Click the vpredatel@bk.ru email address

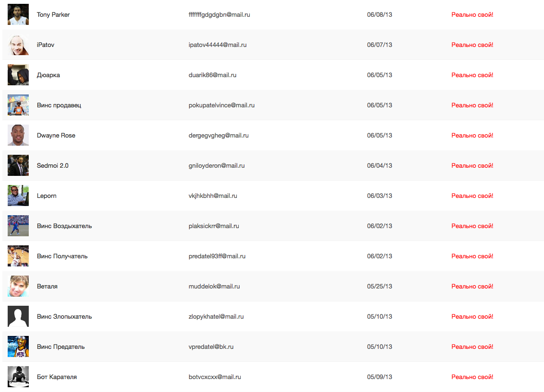211,346
